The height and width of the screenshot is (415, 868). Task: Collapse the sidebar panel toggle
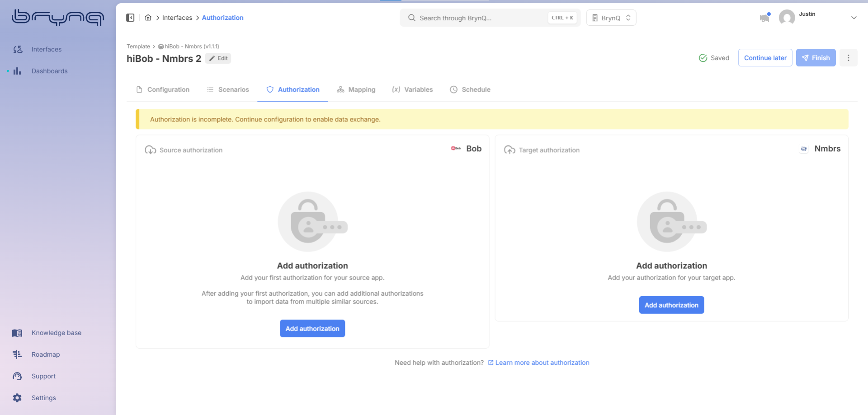[130, 18]
